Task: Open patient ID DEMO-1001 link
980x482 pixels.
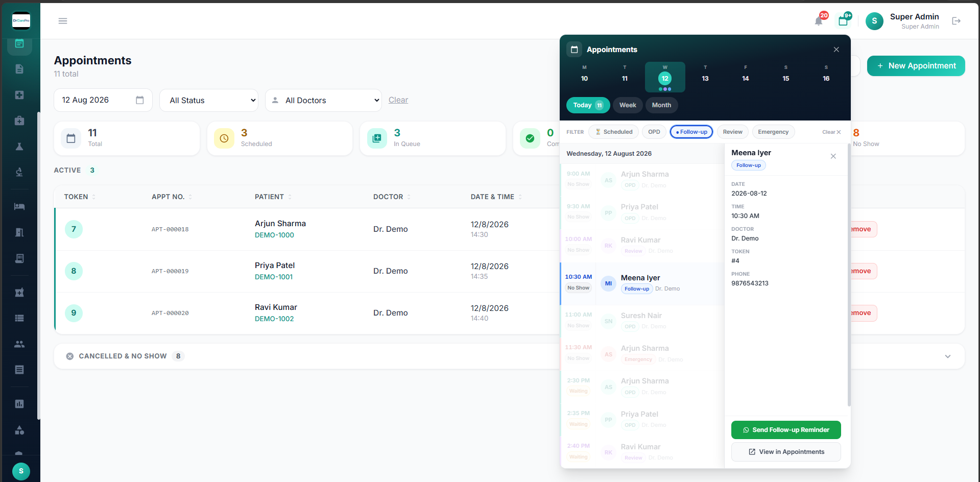Action: click(274, 277)
